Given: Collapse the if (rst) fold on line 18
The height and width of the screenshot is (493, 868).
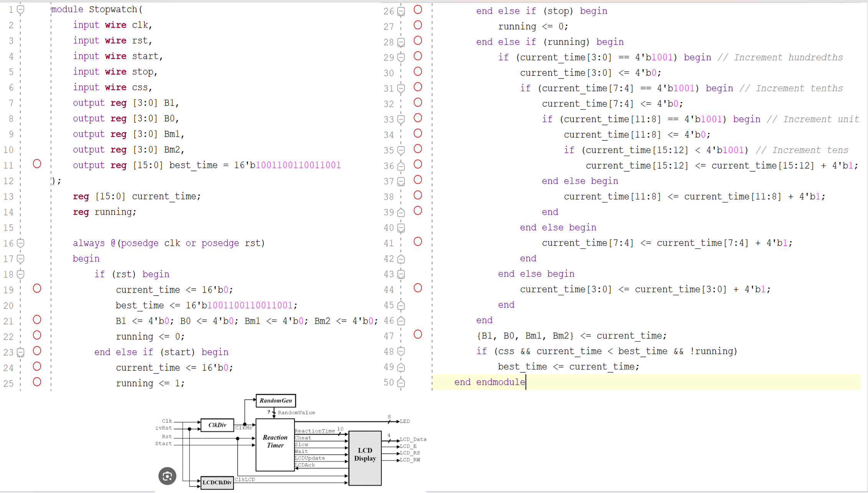Looking at the screenshot, I should [20, 274].
